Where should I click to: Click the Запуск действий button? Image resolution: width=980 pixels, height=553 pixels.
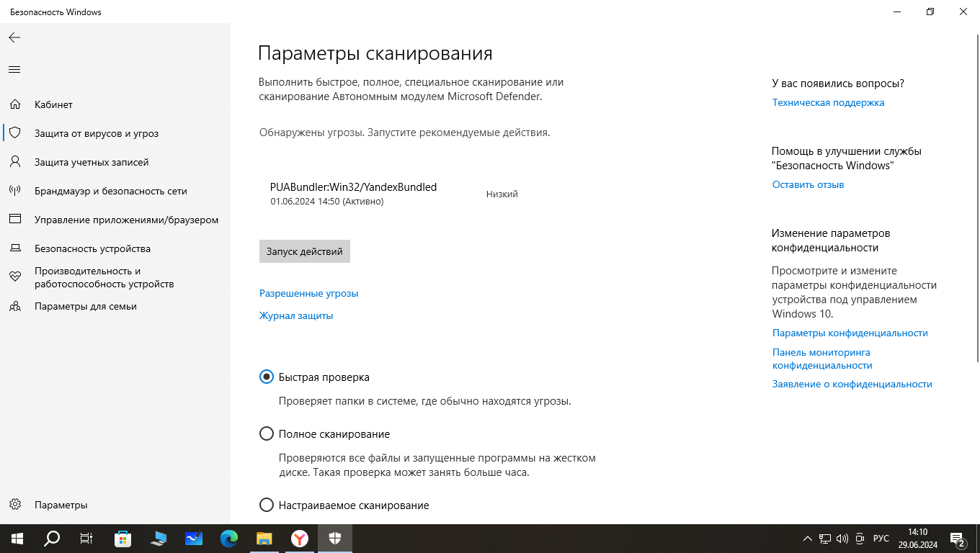pos(305,251)
